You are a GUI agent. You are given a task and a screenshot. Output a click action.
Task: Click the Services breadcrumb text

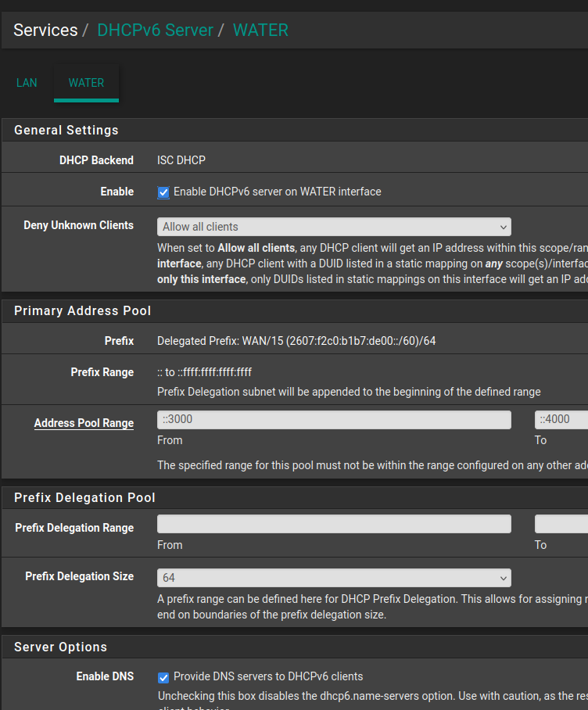coord(45,30)
